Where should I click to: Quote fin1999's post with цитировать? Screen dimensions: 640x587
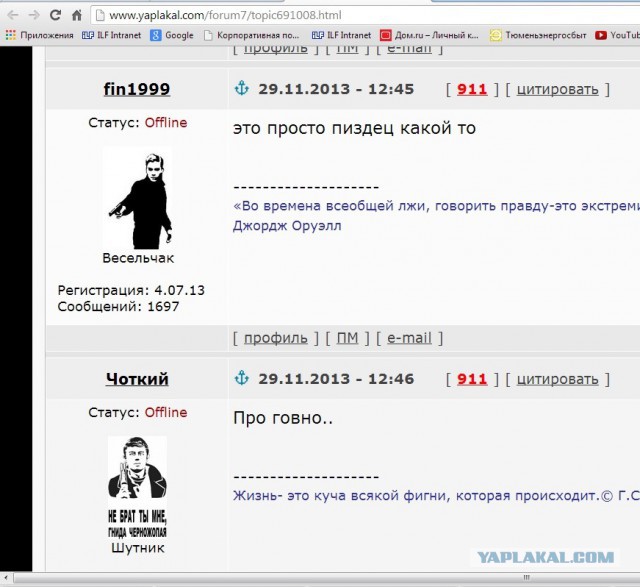tap(558, 89)
